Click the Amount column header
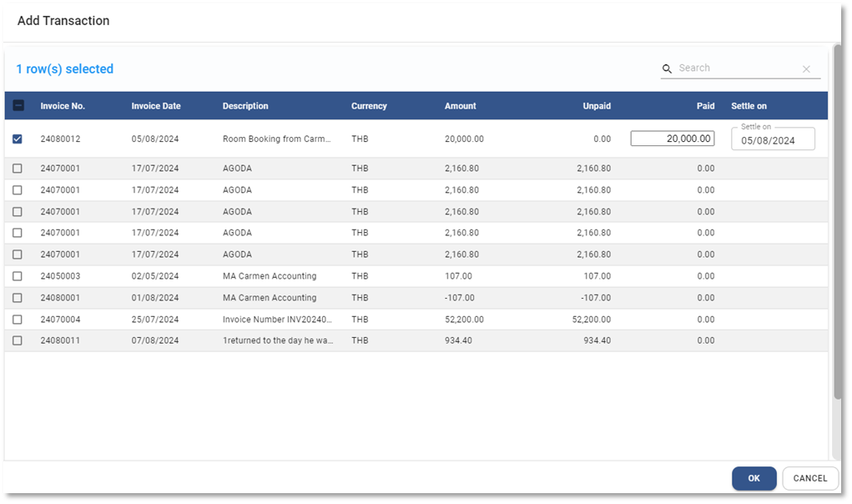 pyautogui.click(x=461, y=106)
